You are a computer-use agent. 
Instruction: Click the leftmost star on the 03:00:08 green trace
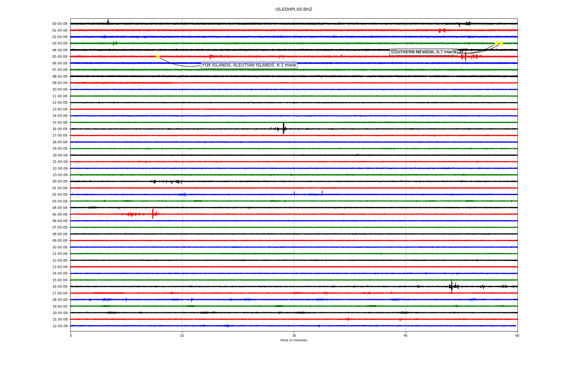point(496,43)
